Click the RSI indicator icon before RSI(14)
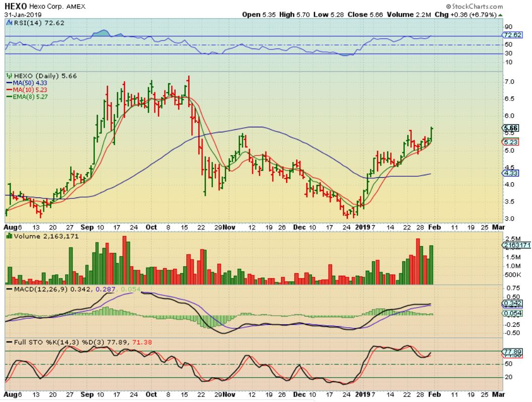This screenshot has height=402, width=532. 10,23
